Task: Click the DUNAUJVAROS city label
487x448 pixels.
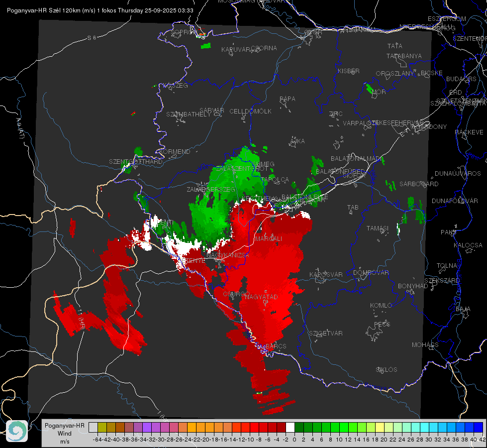Action: 458,174
